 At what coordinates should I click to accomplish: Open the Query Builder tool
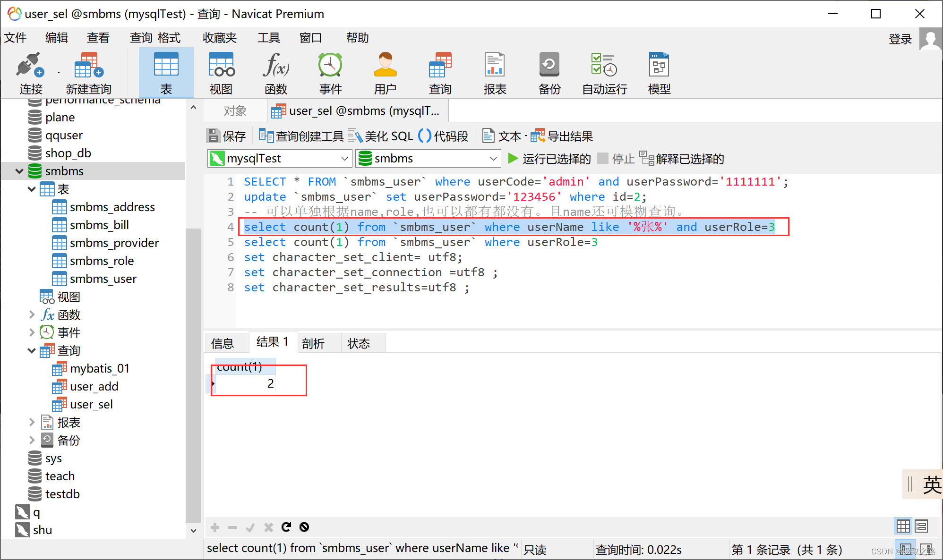[x=301, y=136]
